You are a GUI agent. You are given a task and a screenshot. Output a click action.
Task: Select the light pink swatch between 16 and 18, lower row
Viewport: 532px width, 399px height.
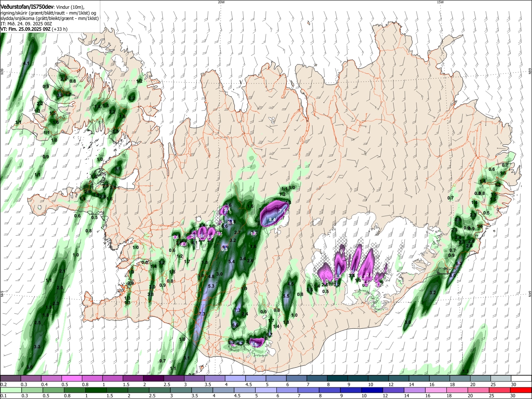click(x=436, y=390)
